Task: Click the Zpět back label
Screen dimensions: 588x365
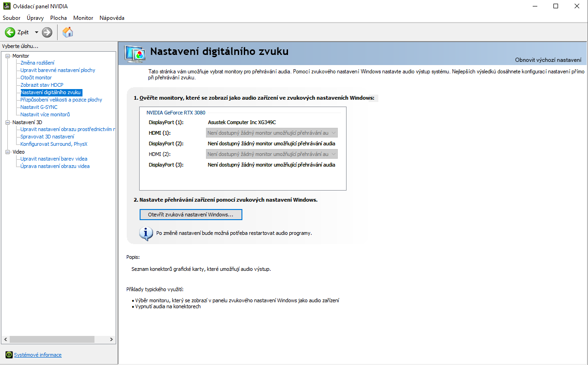Action: pyautogui.click(x=23, y=32)
